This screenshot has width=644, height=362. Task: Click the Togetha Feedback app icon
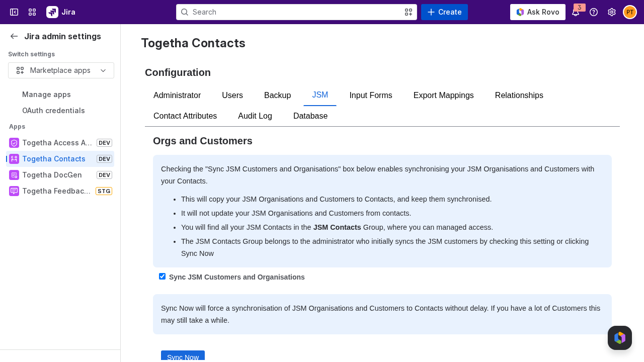click(x=14, y=191)
